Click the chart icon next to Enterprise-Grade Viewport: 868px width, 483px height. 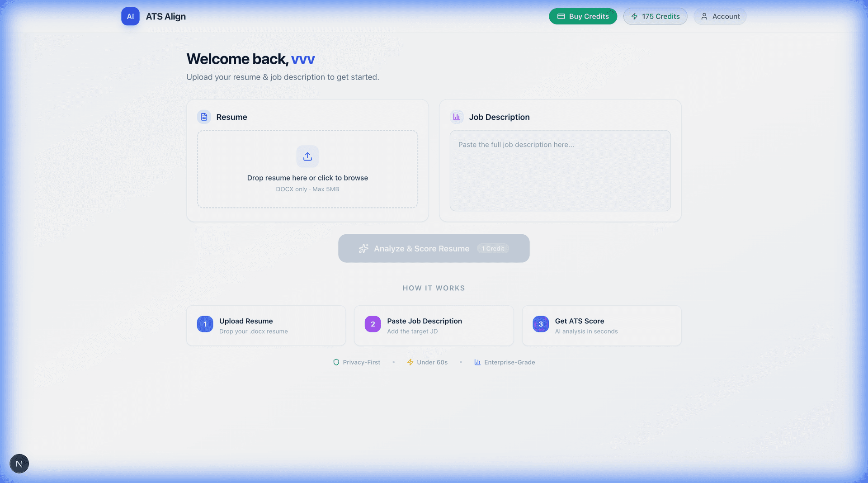(477, 362)
